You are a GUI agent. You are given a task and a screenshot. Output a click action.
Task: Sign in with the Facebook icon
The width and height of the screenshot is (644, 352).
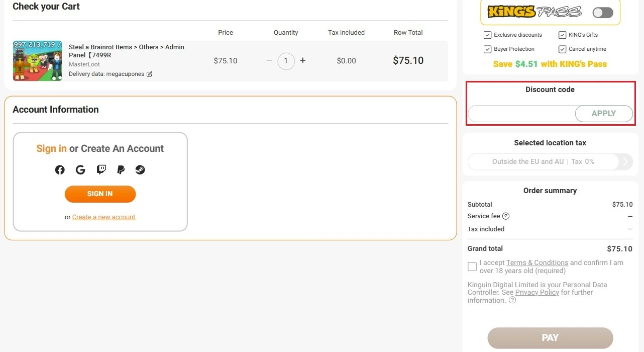tap(60, 170)
